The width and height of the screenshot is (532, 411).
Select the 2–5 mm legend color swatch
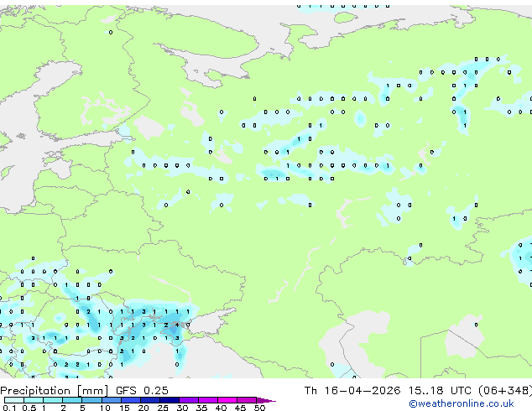(x=72, y=400)
